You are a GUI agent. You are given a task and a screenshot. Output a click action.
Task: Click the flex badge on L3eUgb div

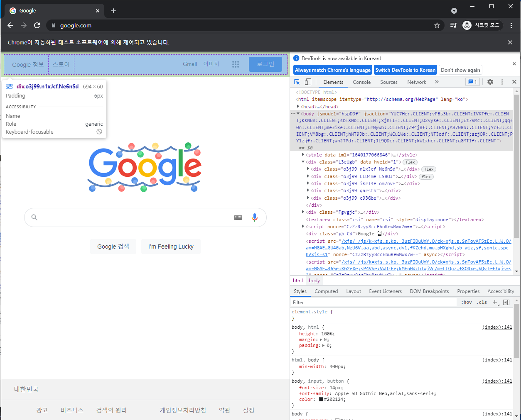[410, 162]
